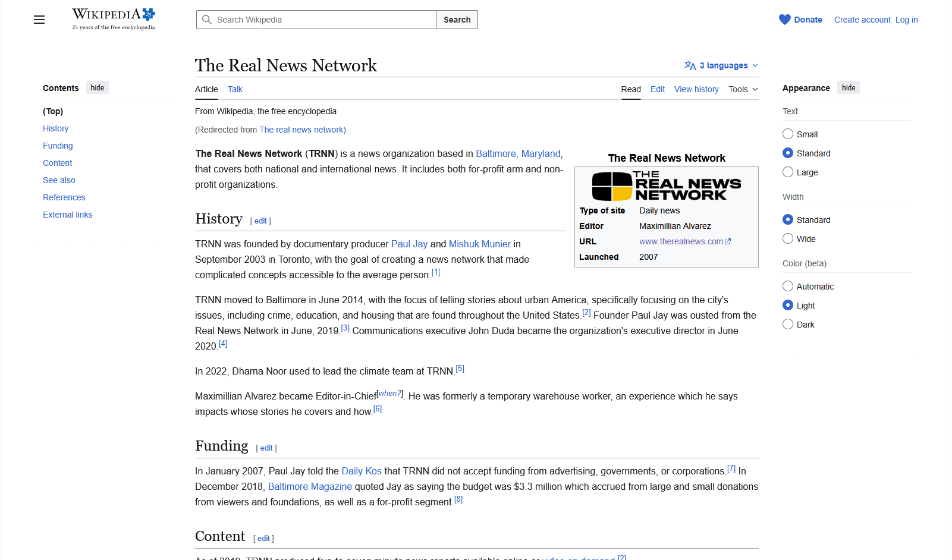Image resolution: width=952 pixels, height=560 pixels.
Task: Edit the Funding section
Action: 266,448
